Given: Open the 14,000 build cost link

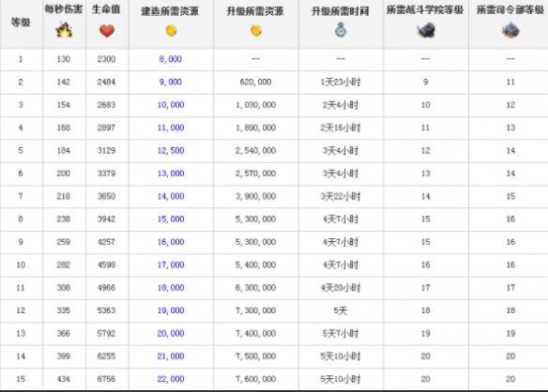Looking at the screenshot, I should point(171,196).
